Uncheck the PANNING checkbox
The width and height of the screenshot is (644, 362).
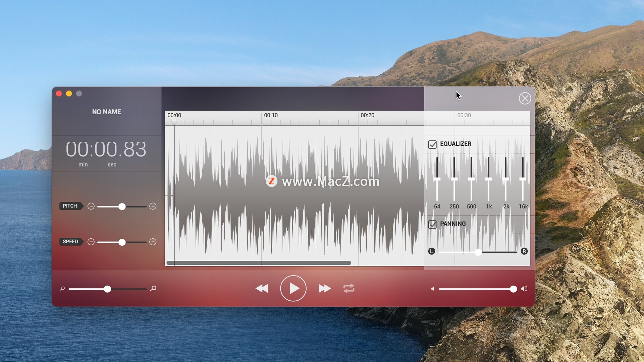coord(432,224)
